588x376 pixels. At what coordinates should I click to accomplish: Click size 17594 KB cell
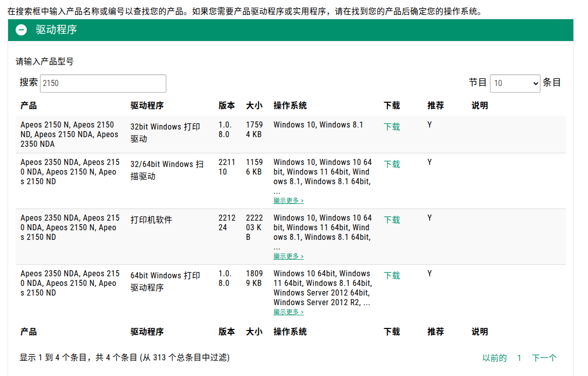(254, 130)
